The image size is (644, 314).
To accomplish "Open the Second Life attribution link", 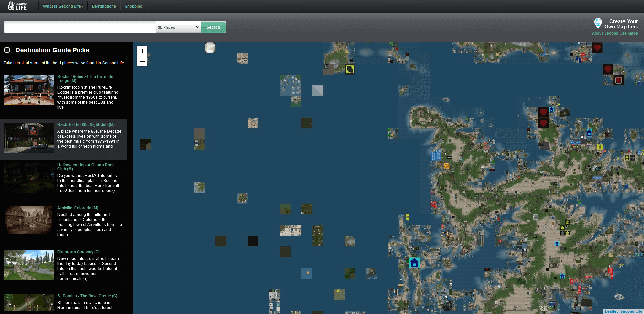I will click(631, 311).
